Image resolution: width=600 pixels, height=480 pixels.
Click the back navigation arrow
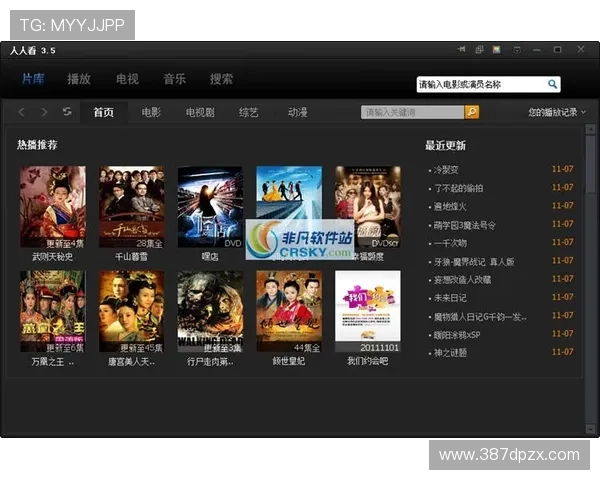pos(22,112)
